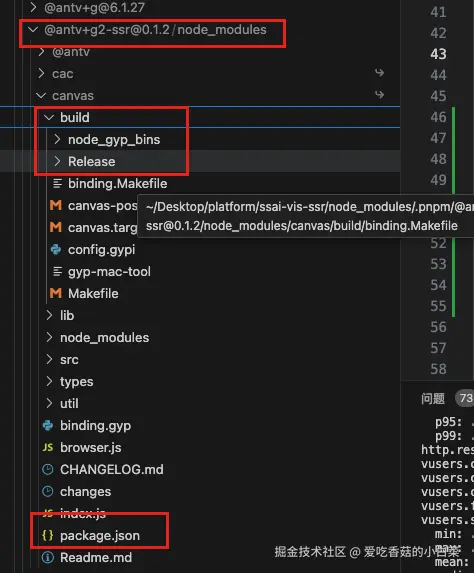Click the info icon for Readme.md

[48, 557]
